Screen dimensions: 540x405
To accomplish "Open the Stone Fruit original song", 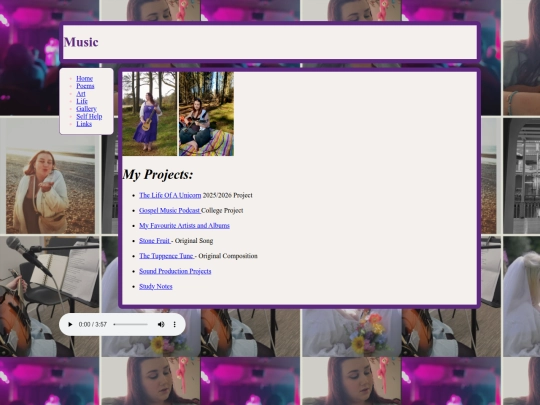I will pyautogui.click(x=155, y=241).
